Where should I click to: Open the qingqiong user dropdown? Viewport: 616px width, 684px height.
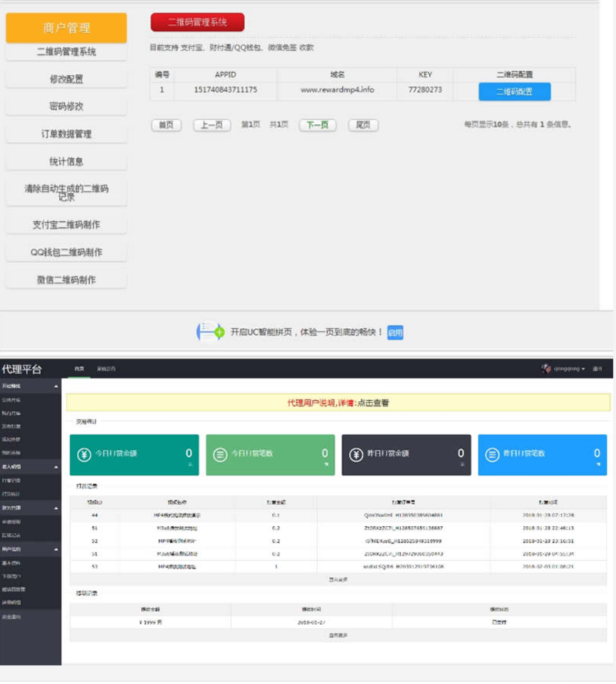coord(569,368)
